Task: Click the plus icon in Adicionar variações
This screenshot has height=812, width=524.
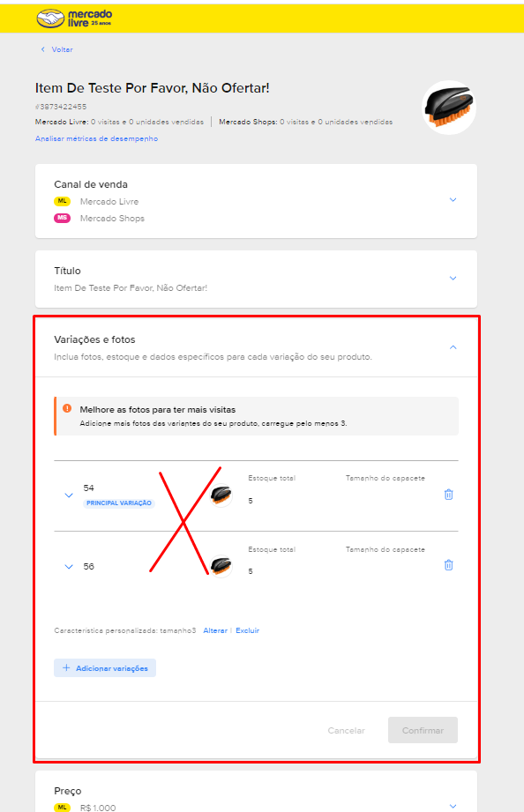Action: pyautogui.click(x=66, y=668)
